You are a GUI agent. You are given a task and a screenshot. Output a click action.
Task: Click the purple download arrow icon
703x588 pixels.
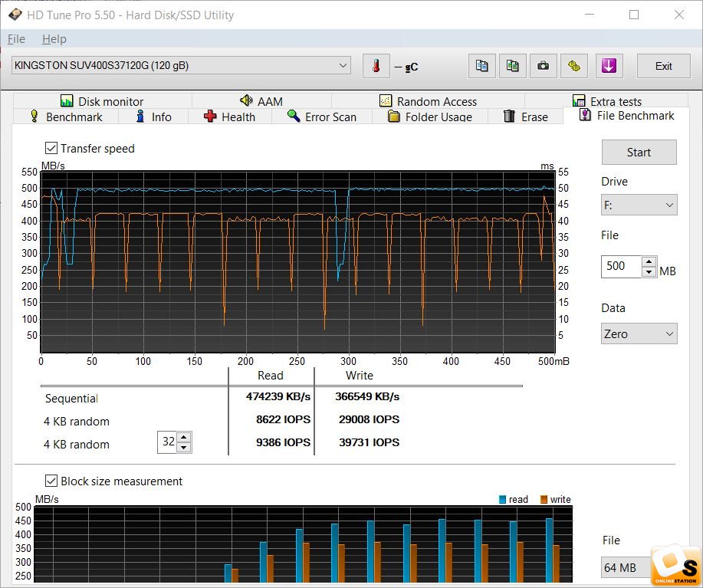pos(609,66)
